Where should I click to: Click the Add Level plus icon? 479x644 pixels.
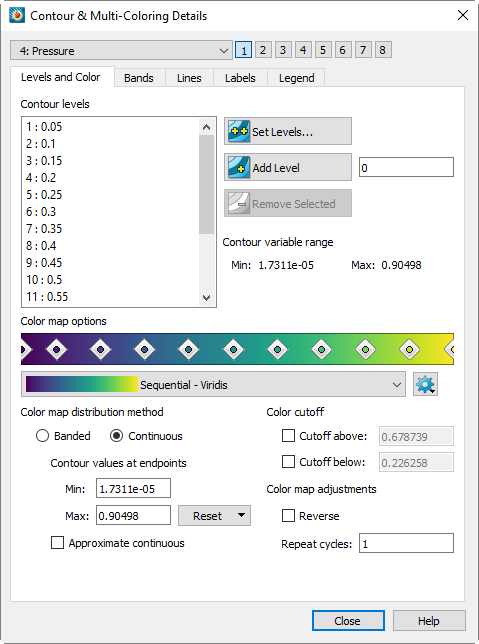tap(239, 167)
